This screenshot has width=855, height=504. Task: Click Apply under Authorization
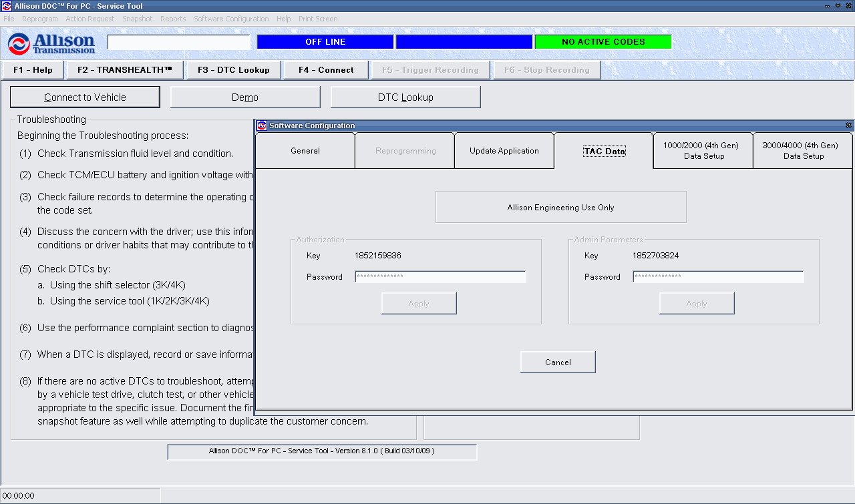(419, 304)
